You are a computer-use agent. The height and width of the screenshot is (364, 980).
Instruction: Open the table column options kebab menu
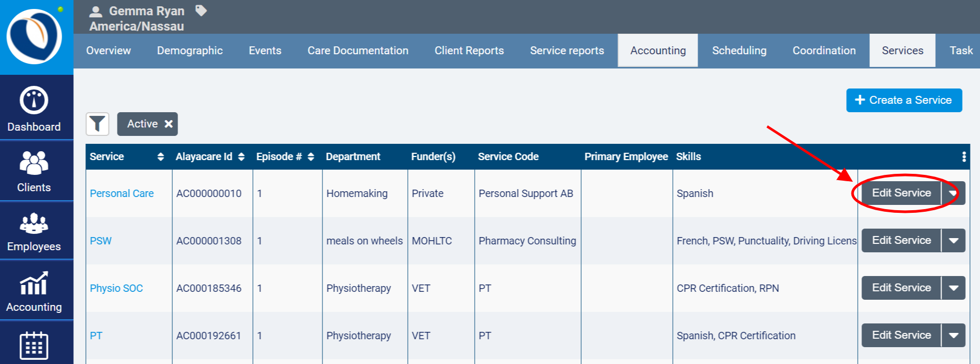click(964, 156)
